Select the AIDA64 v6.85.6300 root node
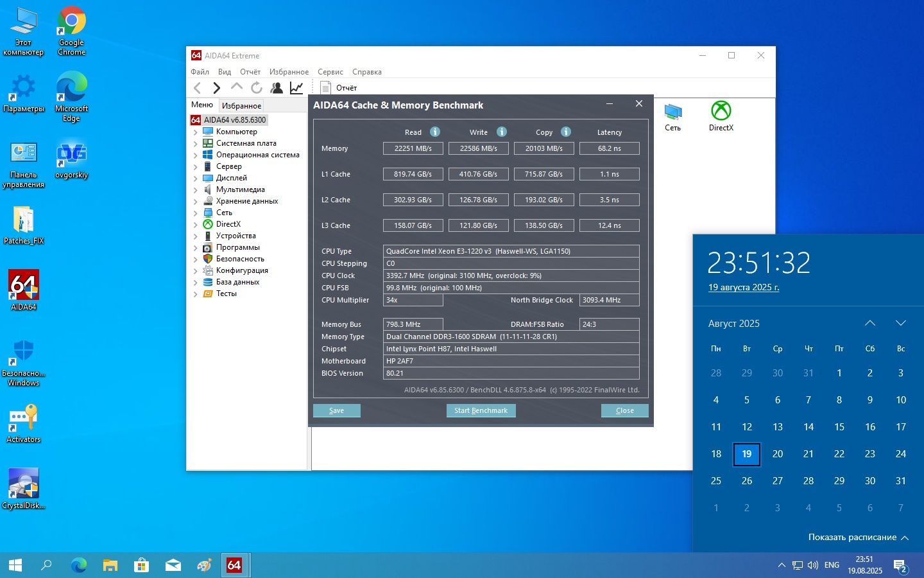Screen dimensions: 924x578 228,120
